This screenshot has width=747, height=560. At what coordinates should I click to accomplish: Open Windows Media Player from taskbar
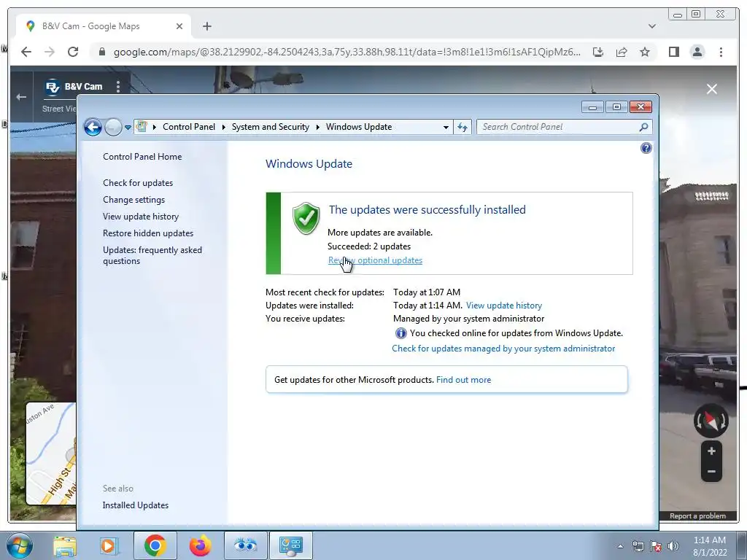coord(109,545)
